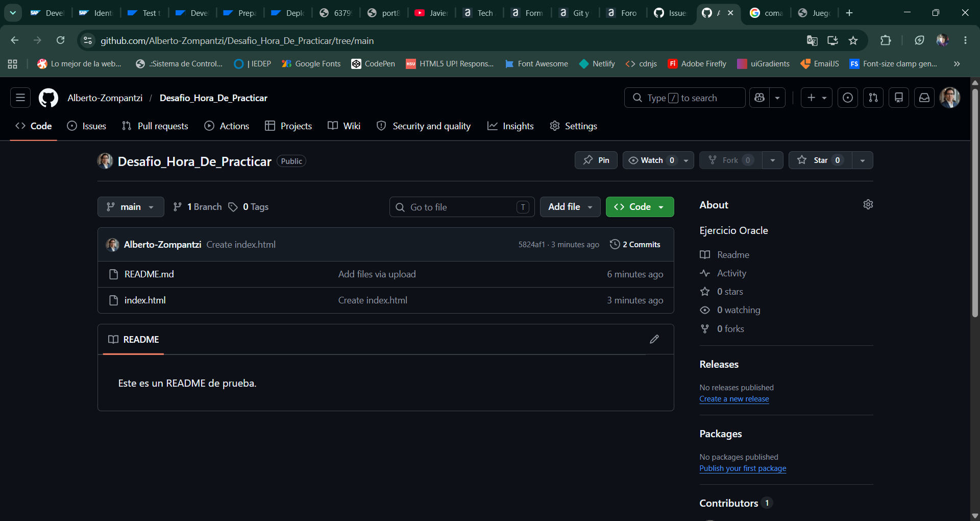Open the main branch selector
This screenshot has height=521, width=980.
[x=131, y=207]
